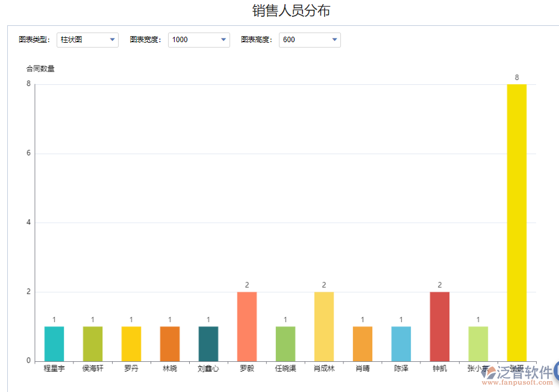Open the 图表类型 chart type dropdown
The image size is (559, 392).
tap(112, 40)
